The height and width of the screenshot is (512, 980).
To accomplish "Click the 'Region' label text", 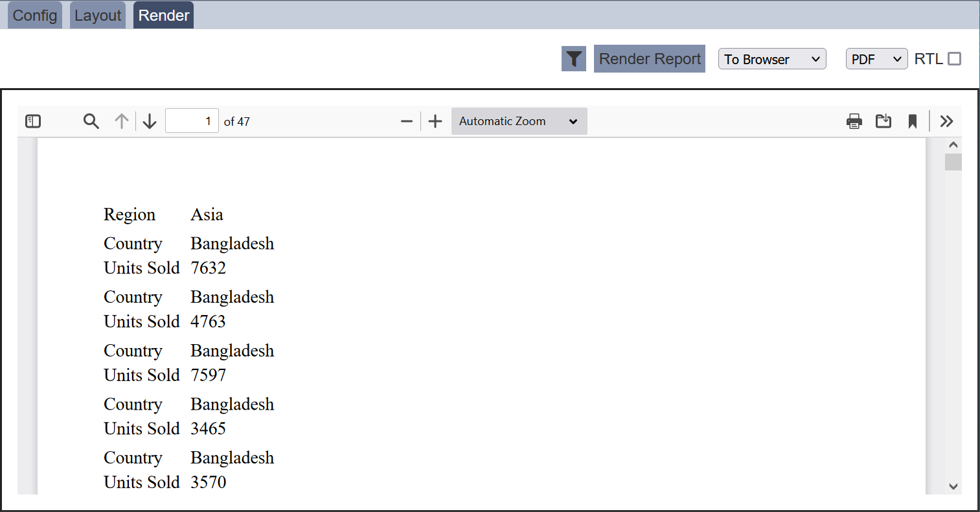I will pos(130,215).
